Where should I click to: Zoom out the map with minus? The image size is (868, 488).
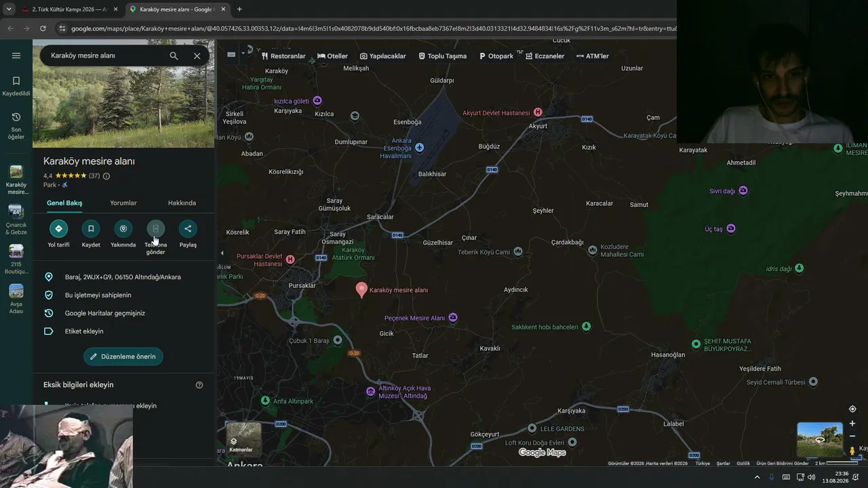click(x=852, y=436)
